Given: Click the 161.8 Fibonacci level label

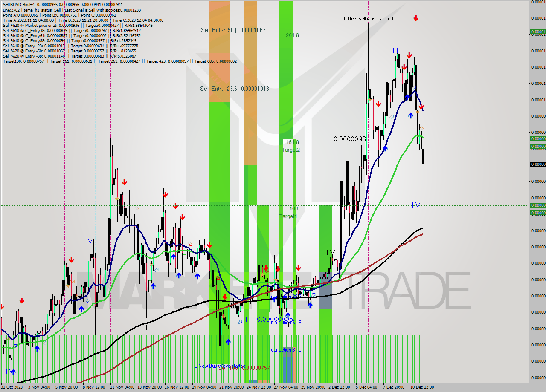Looking at the screenshot, I should [x=292, y=142].
